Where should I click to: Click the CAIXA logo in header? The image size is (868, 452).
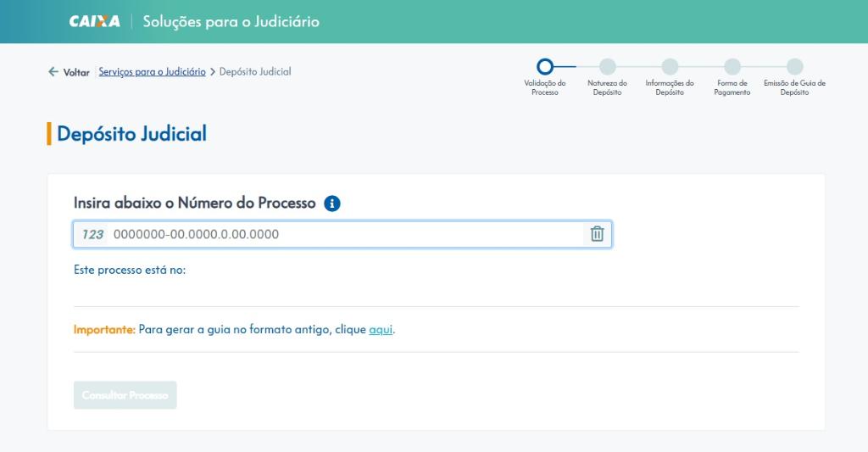tap(95, 21)
